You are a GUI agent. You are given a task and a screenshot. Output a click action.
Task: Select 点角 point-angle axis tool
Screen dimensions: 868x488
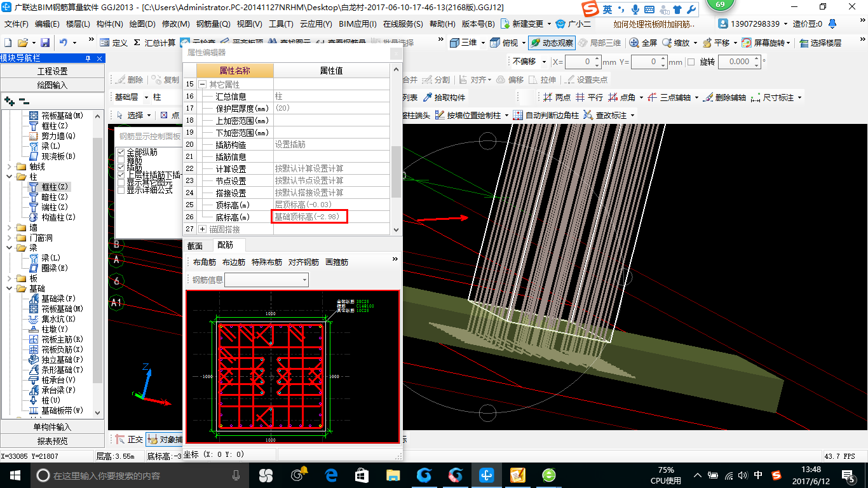pos(622,97)
